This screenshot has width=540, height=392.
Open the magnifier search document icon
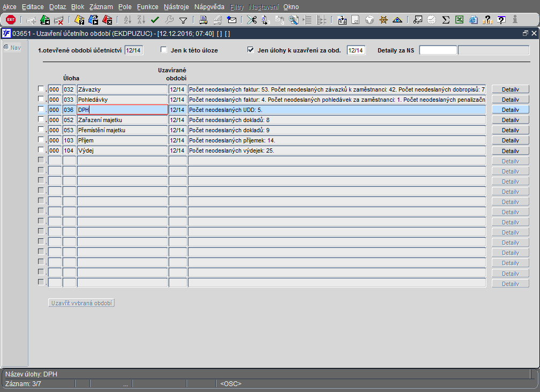coord(294,20)
